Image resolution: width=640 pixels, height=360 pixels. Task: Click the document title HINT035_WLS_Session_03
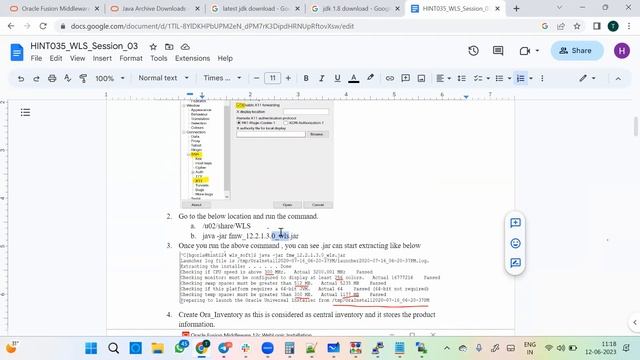[84, 46]
